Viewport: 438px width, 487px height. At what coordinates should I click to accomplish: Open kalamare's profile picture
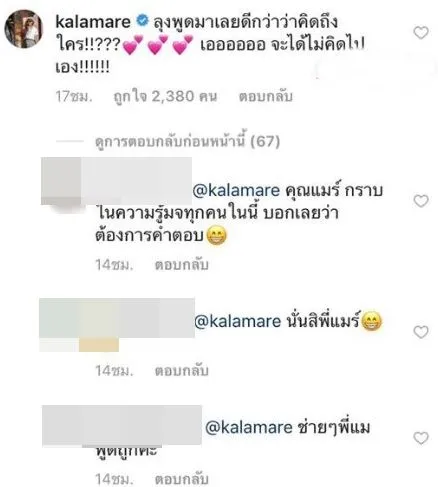pyautogui.click(x=24, y=29)
